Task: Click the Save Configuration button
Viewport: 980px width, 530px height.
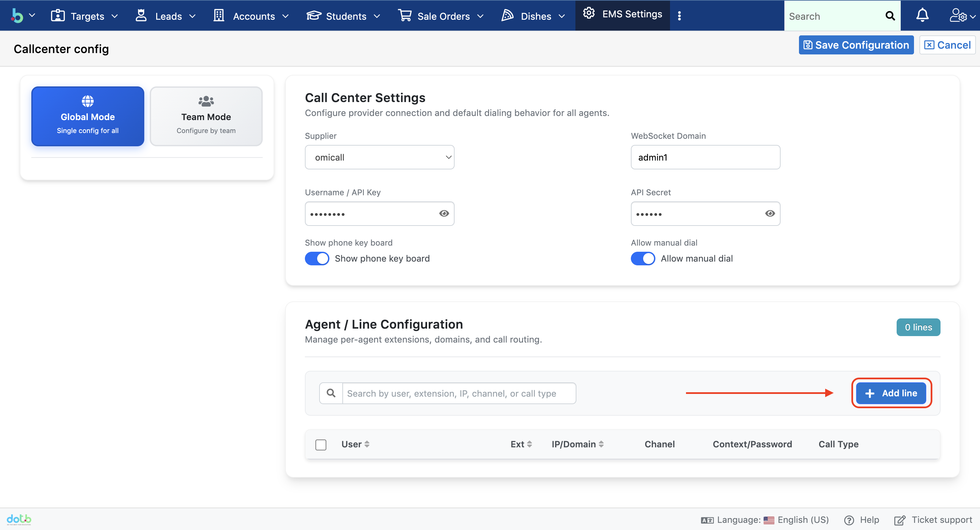Action: (855, 45)
